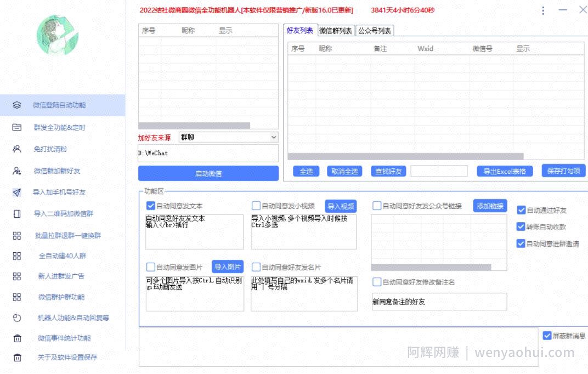Open 微信登陆自动功能 menu item

click(x=63, y=105)
